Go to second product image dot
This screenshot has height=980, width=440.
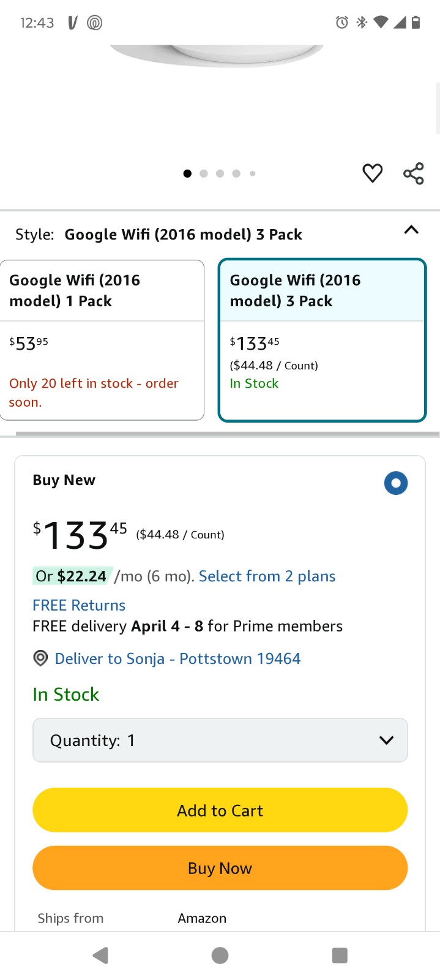tap(204, 174)
